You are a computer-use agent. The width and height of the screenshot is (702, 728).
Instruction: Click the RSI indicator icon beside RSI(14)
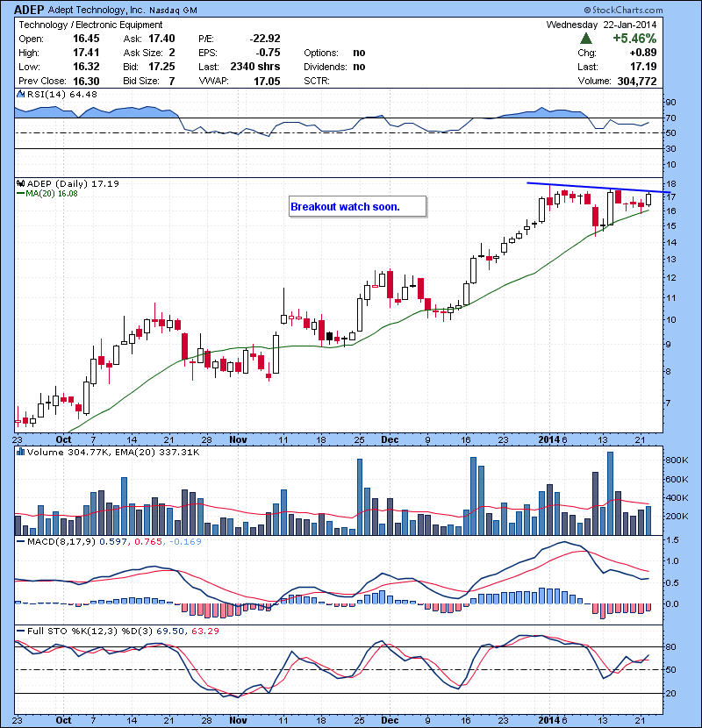[20, 94]
